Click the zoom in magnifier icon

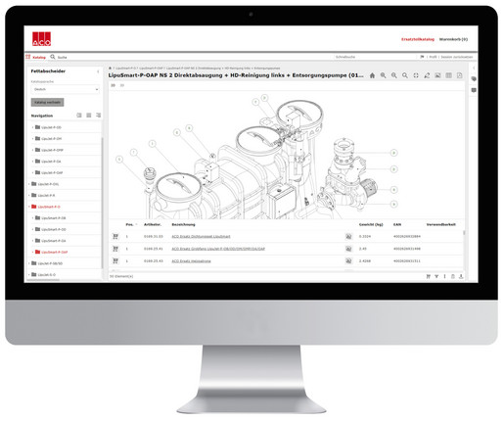(x=384, y=75)
